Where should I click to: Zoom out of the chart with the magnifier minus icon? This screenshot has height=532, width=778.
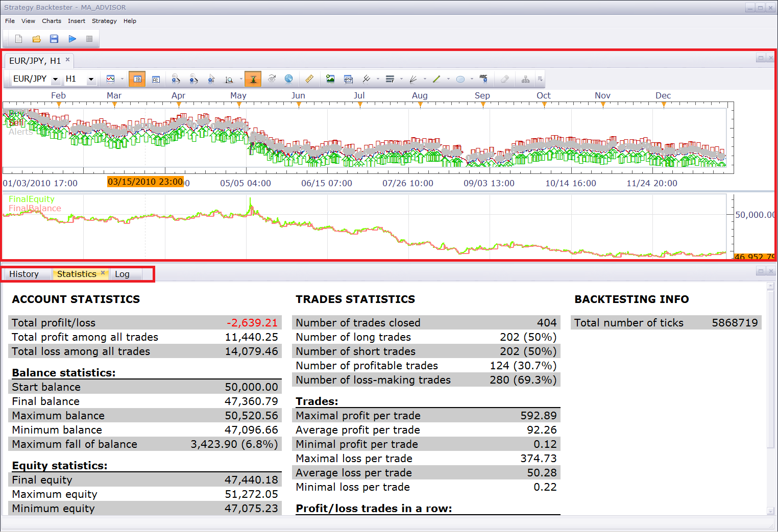click(193, 79)
